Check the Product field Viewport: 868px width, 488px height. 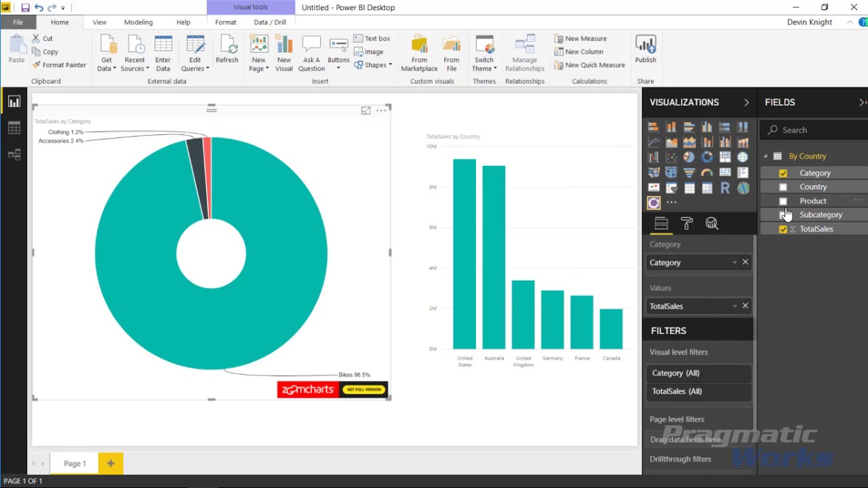click(783, 201)
